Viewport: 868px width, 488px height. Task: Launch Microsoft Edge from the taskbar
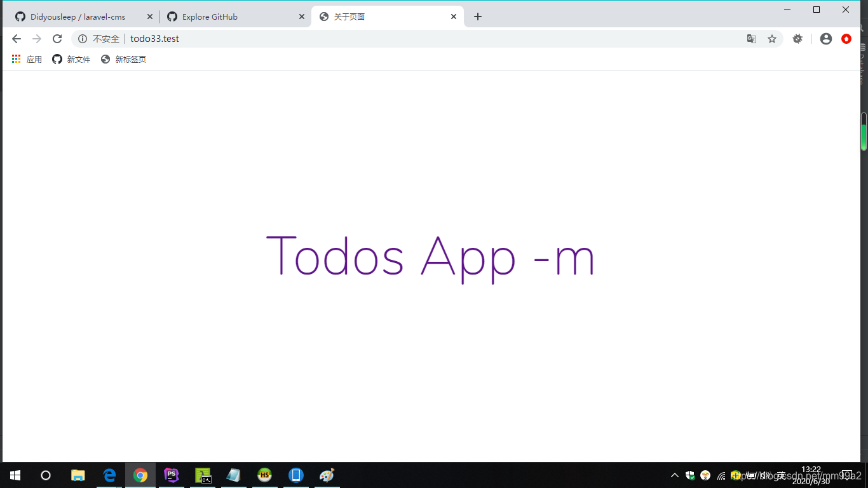[109, 475]
